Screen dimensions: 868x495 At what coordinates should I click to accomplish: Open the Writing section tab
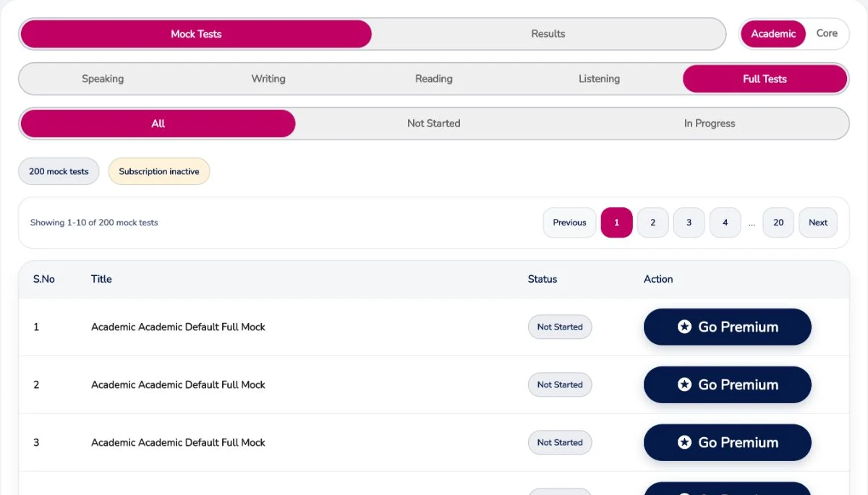pyautogui.click(x=268, y=79)
